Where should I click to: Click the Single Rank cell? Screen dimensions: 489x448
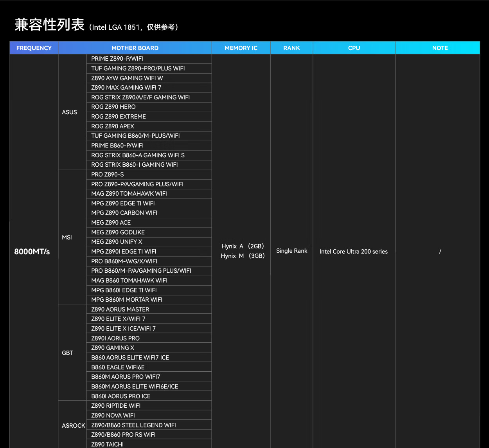[292, 251]
